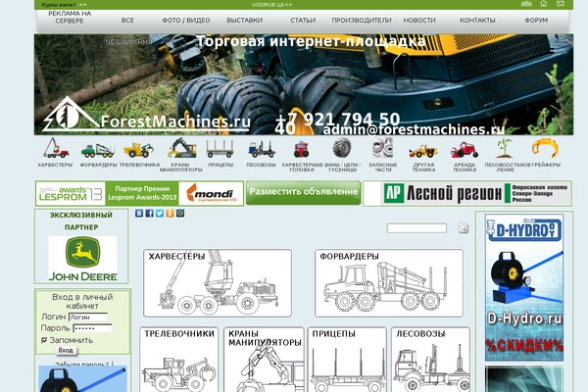Open the D-Hydro.ru discount banner on right
Screen dimensions: 588x392
click(x=524, y=287)
